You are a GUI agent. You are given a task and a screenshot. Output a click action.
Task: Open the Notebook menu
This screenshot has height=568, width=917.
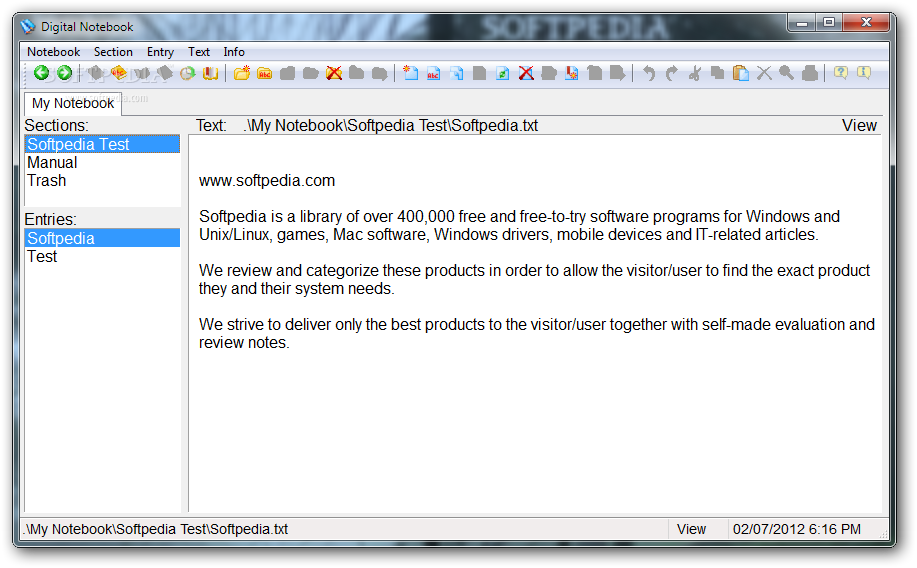pyautogui.click(x=53, y=51)
